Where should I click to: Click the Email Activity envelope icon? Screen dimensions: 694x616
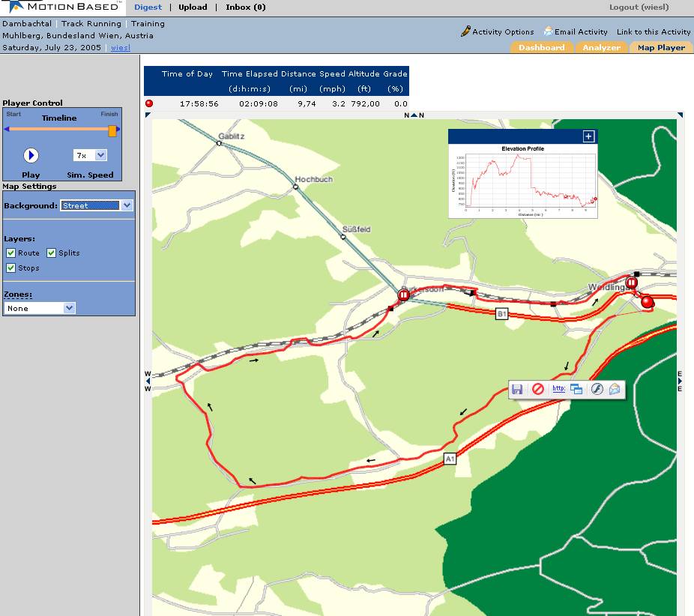[548, 31]
